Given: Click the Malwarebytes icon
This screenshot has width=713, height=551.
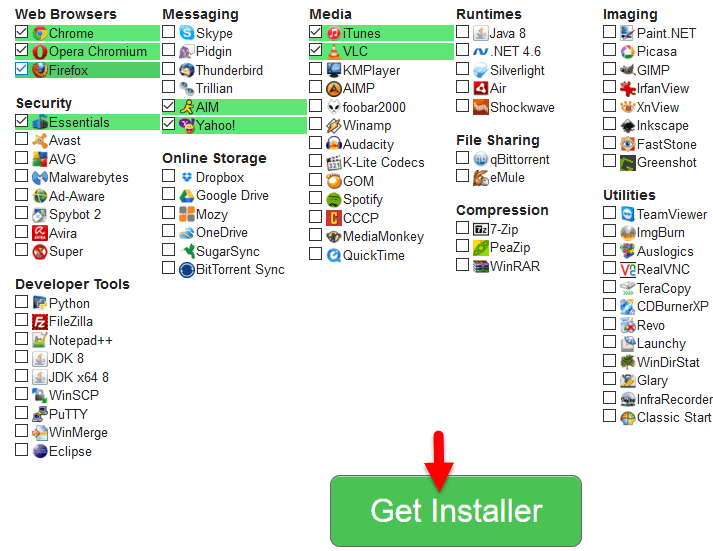Looking at the screenshot, I should click(40, 177).
